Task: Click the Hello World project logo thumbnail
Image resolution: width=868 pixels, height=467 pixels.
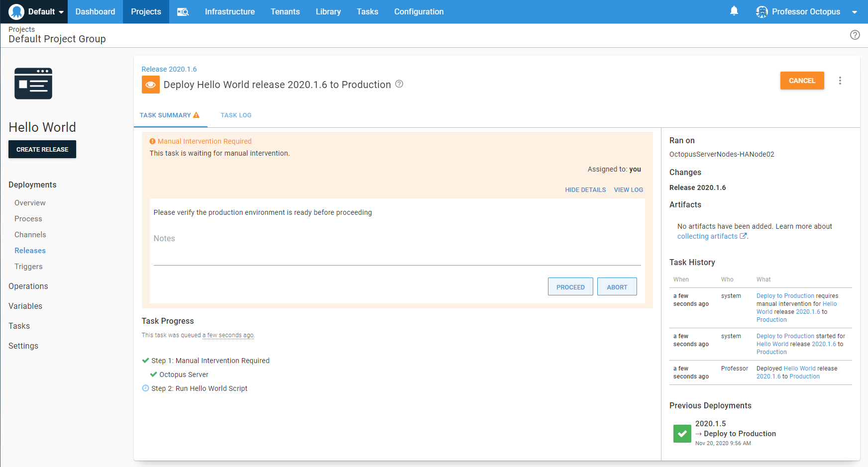Action: click(x=33, y=83)
